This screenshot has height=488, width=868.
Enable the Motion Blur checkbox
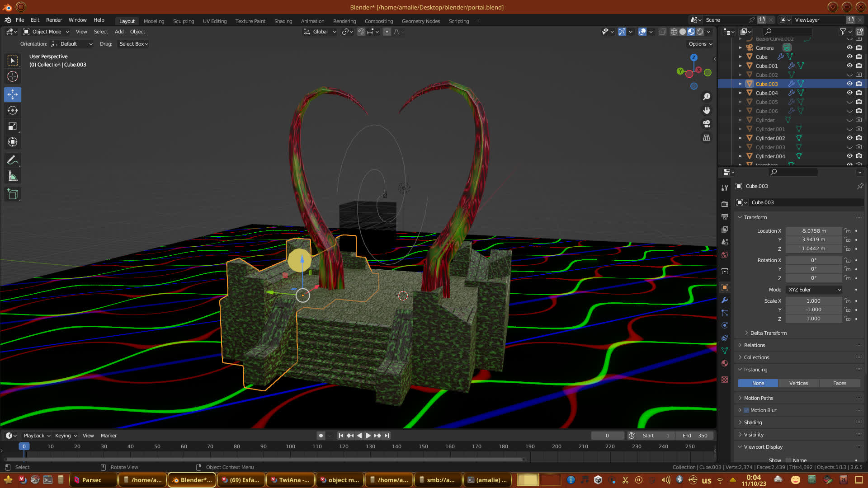point(746,410)
